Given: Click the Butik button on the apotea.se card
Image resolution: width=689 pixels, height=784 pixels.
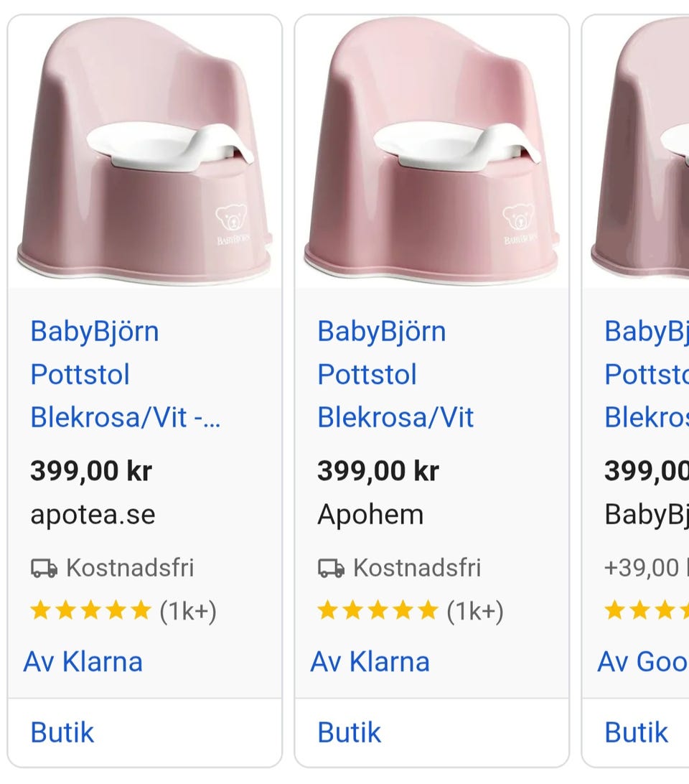Looking at the screenshot, I should coord(62,732).
